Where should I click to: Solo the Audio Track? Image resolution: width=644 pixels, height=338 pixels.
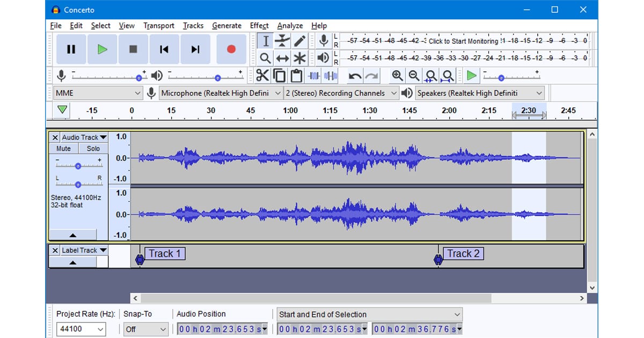click(93, 149)
